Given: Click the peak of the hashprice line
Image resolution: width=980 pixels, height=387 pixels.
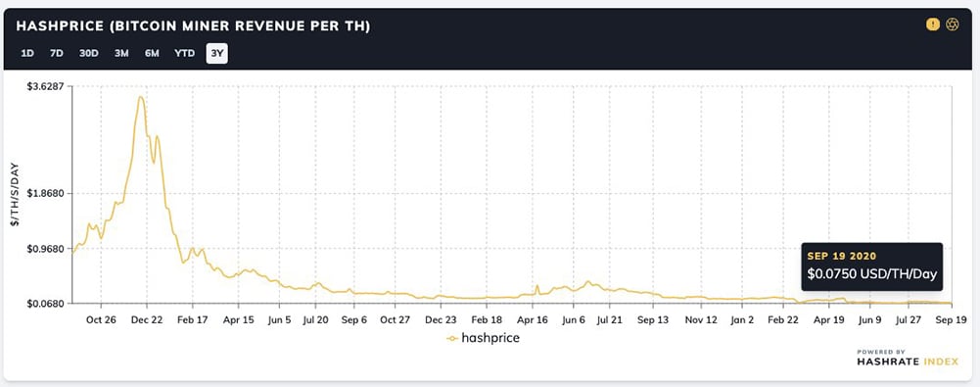Looking at the screenshot, I should coord(141,97).
